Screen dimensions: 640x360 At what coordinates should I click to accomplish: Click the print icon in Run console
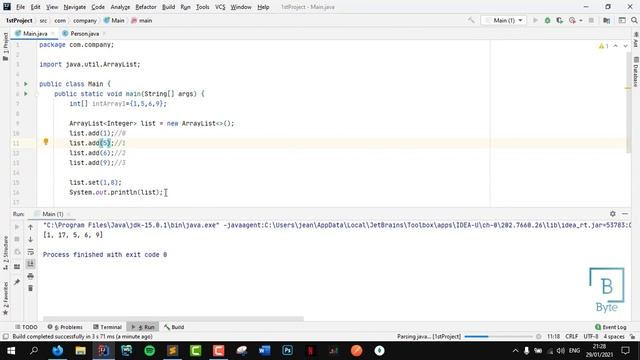(30, 276)
